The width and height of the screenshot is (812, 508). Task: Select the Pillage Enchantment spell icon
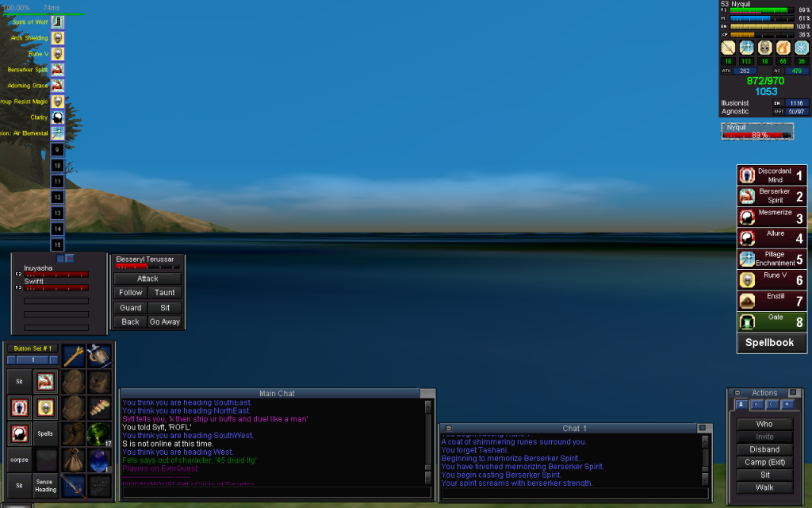coord(746,259)
